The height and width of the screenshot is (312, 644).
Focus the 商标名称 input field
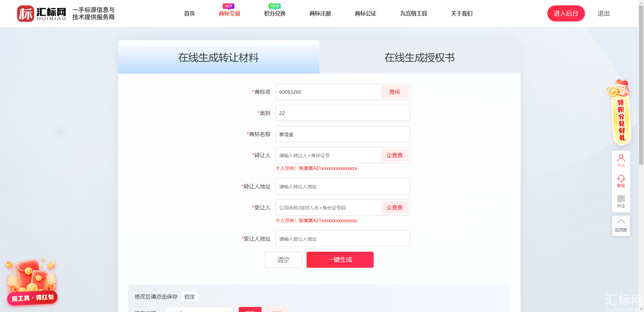[x=342, y=134]
